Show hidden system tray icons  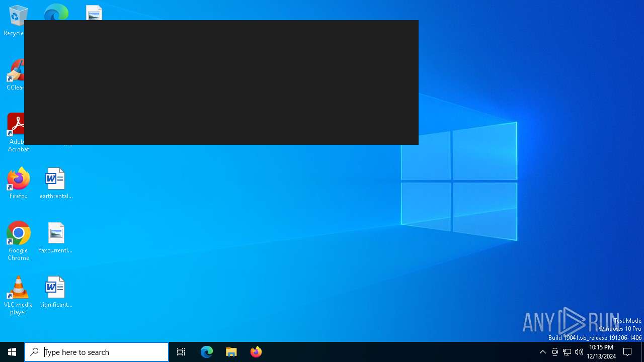(543, 352)
